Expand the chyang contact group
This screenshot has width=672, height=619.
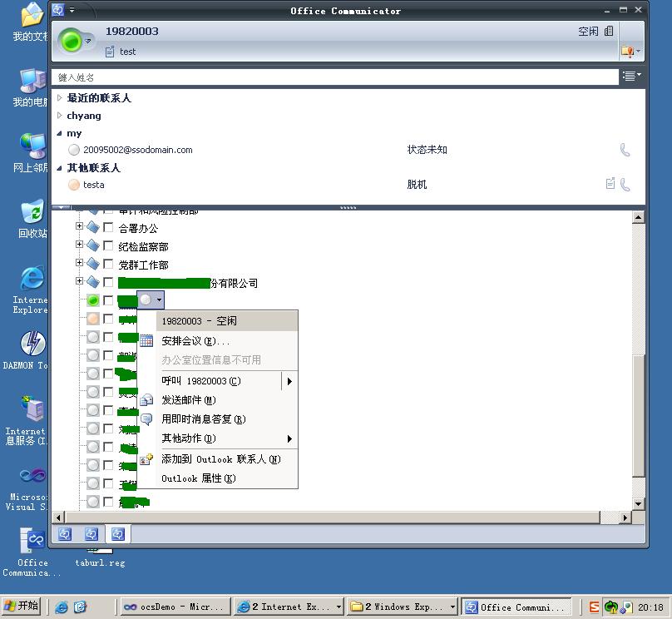(x=60, y=116)
